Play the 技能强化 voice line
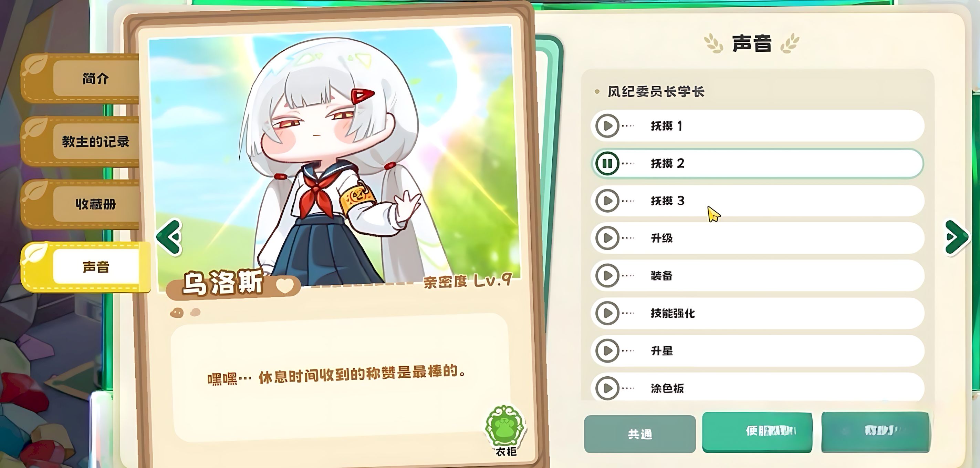Viewport: 980px width, 468px height. tap(607, 313)
